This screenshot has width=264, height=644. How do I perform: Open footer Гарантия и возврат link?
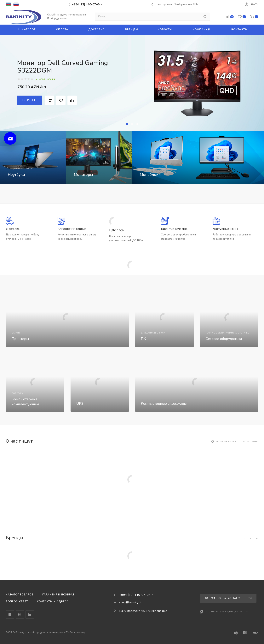point(58,595)
